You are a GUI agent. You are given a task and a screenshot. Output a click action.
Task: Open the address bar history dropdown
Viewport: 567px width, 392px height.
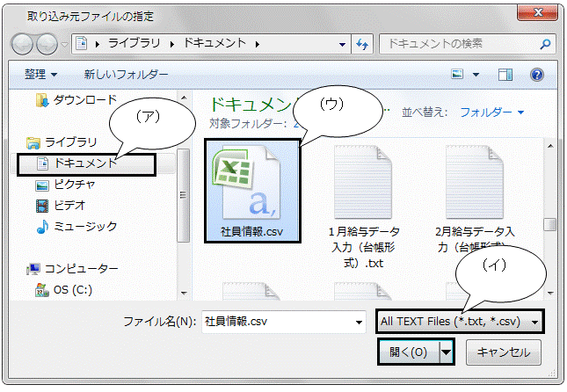point(342,45)
